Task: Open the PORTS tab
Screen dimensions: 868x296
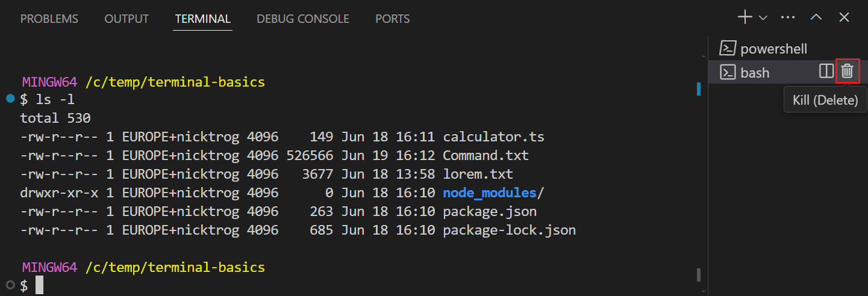Action: (x=392, y=19)
